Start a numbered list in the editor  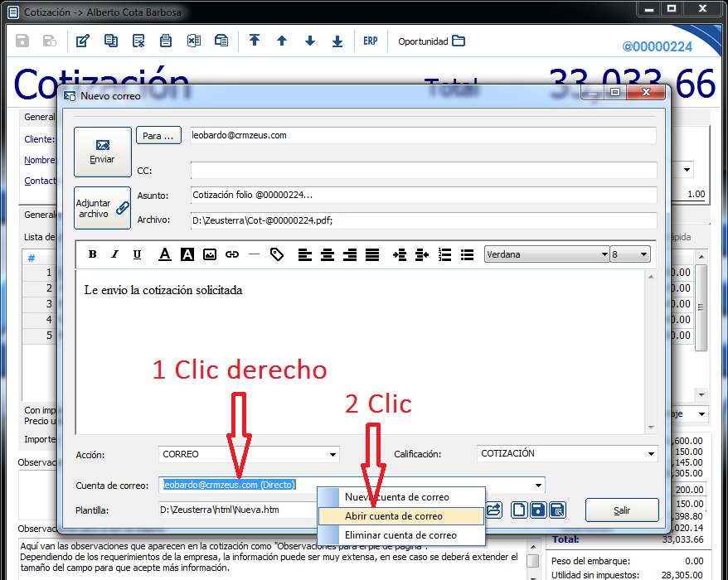pyautogui.click(x=444, y=254)
